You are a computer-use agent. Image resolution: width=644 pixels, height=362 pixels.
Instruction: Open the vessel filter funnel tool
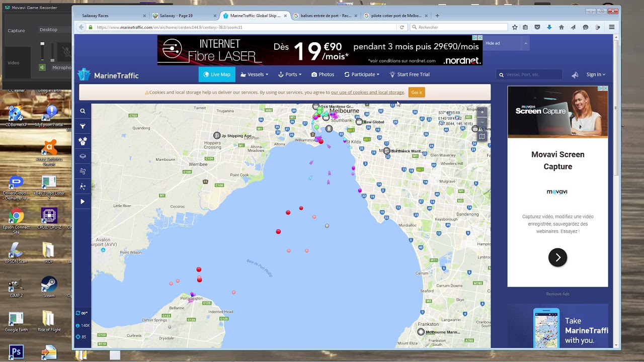coord(83,126)
